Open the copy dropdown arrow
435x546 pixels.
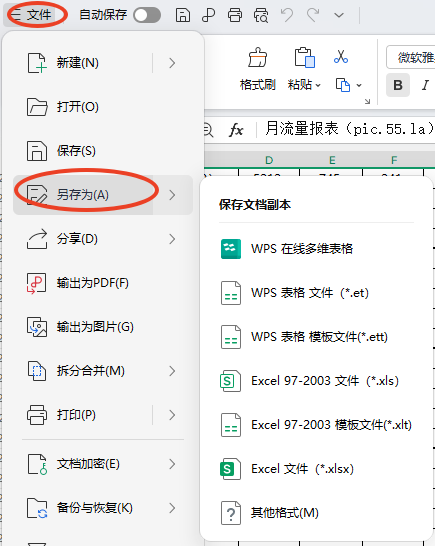click(359, 85)
